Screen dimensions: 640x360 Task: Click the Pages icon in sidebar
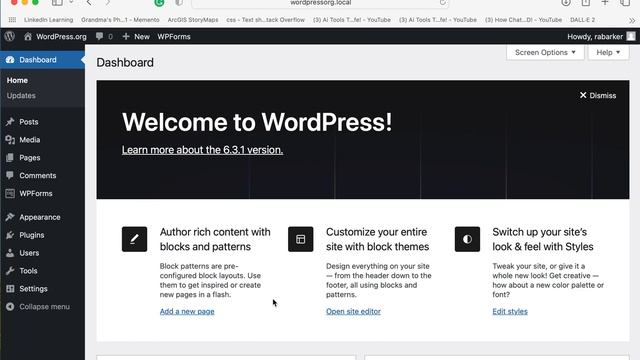pos(10,158)
